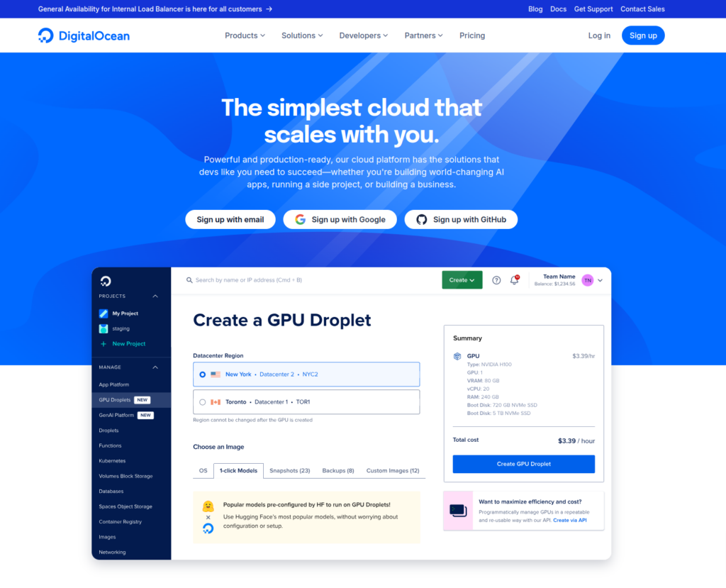This screenshot has height=588, width=726.
Task: Click the DigitalOcean icon in the models notice
Action: pos(208,528)
